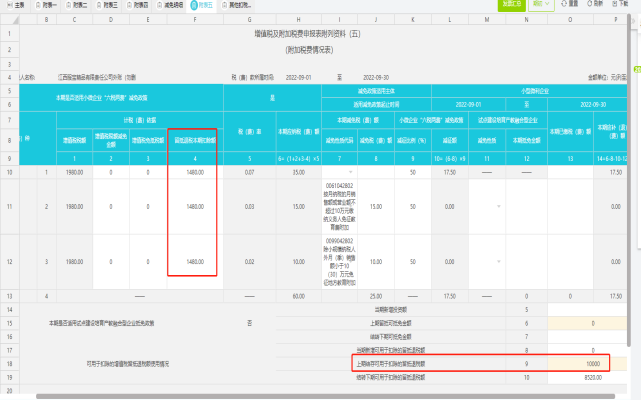Click the refresh icon in top toolbar
The height and width of the screenshot is (400, 642).
(x=590, y=4)
